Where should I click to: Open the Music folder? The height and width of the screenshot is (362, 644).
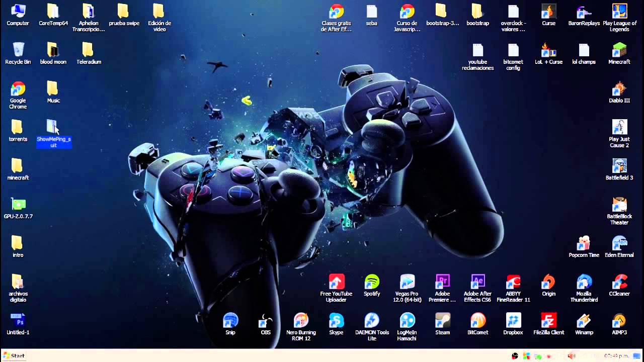tap(53, 93)
